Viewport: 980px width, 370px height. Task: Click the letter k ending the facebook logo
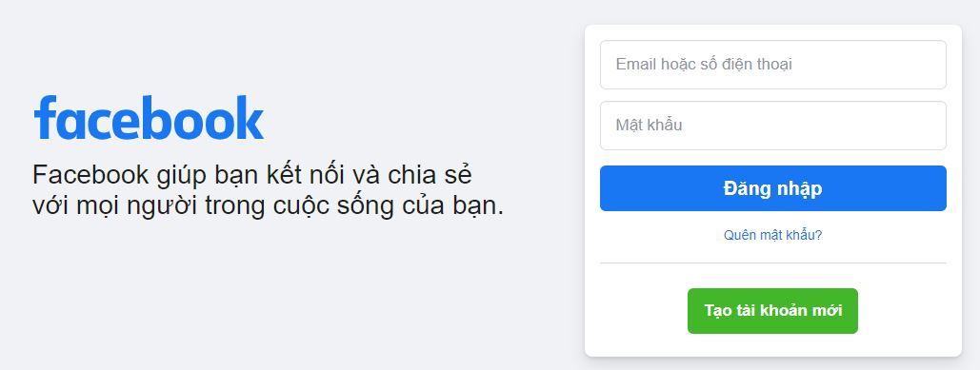[250, 117]
